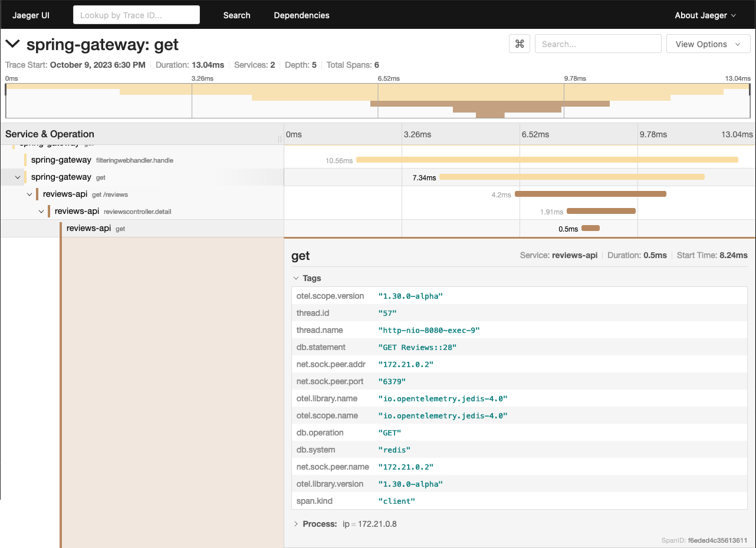Expand the Process section
Image resolution: width=756 pixels, height=548 pixels.
click(344, 524)
